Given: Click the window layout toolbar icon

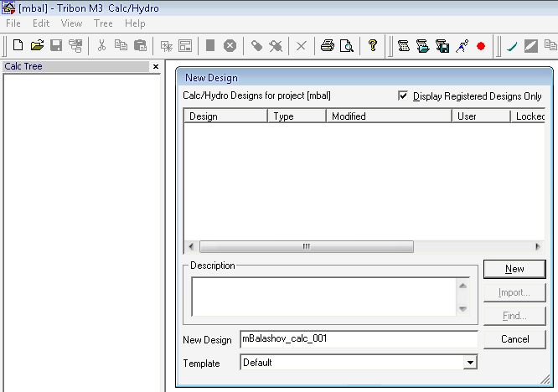Looking at the screenshot, I should 185,46.
